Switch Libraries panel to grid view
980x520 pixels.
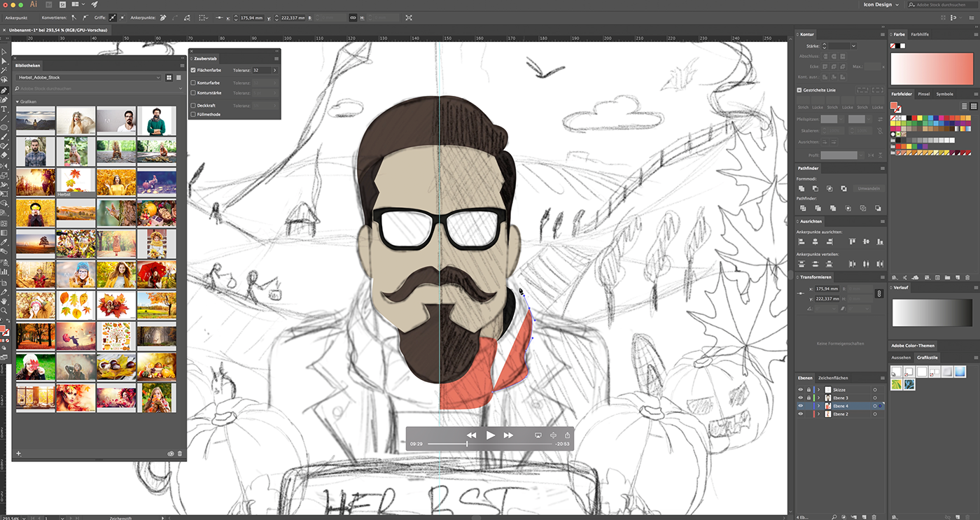click(169, 78)
